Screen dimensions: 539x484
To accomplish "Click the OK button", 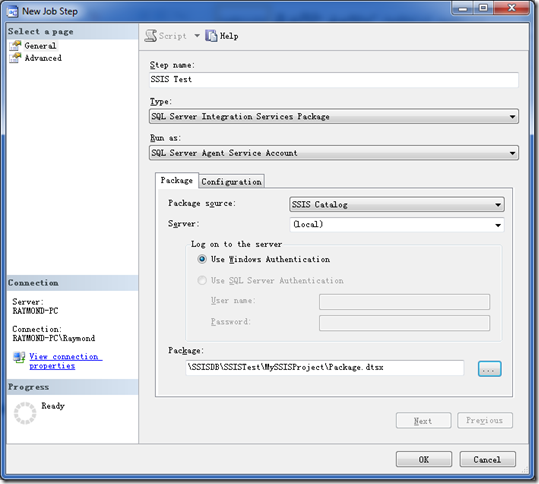I will 424,459.
